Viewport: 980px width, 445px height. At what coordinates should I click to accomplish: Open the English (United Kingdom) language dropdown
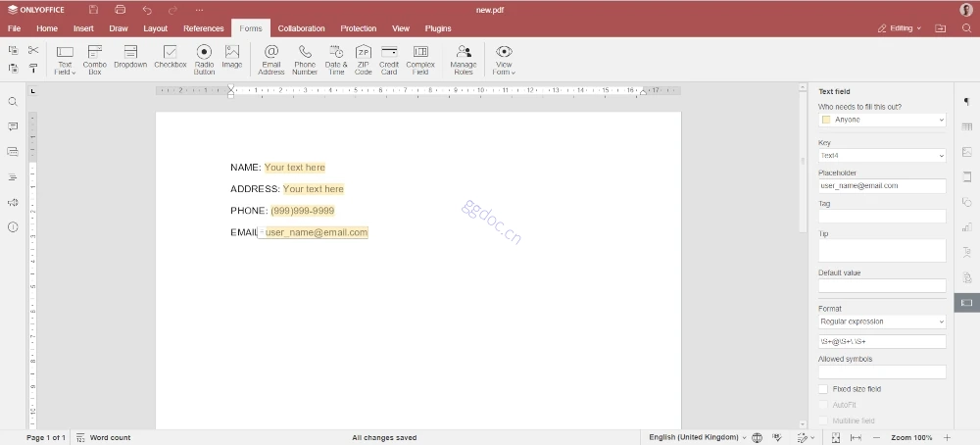pos(698,437)
